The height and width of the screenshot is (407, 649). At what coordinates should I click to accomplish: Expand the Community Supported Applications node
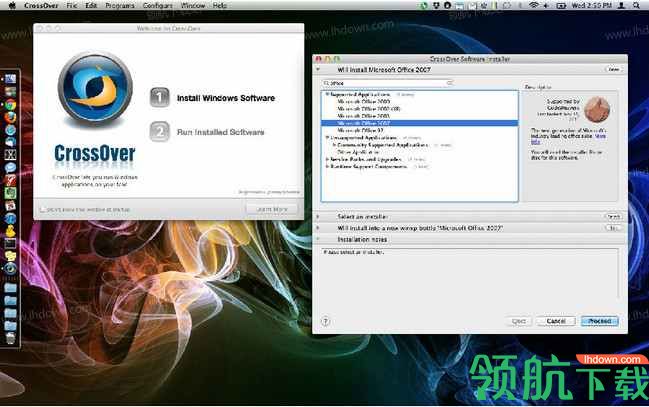(x=334, y=145)
